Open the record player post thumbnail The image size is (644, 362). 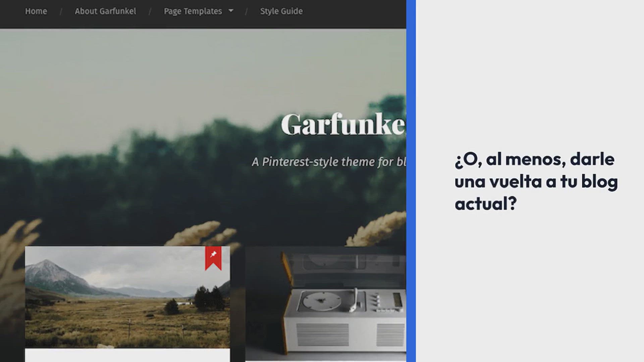tap(325, 303)
